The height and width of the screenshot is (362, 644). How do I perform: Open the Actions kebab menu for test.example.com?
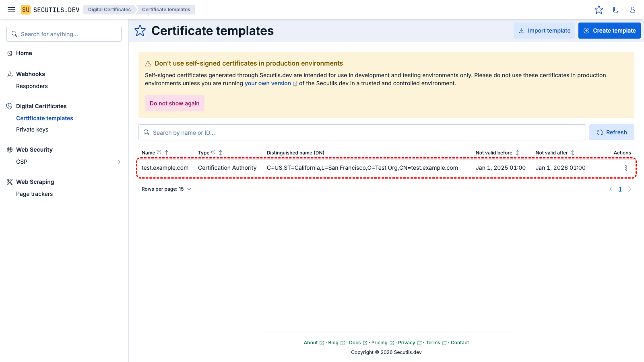(626, 168)
